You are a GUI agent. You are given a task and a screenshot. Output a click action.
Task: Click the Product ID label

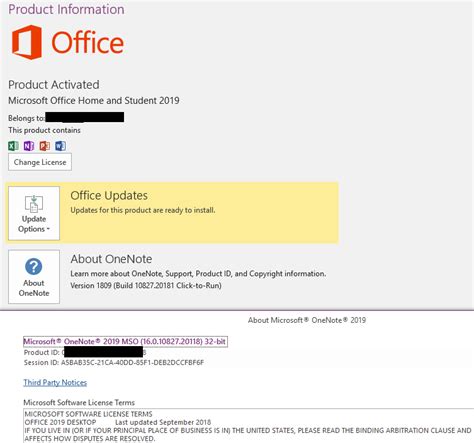click(42, 353)
